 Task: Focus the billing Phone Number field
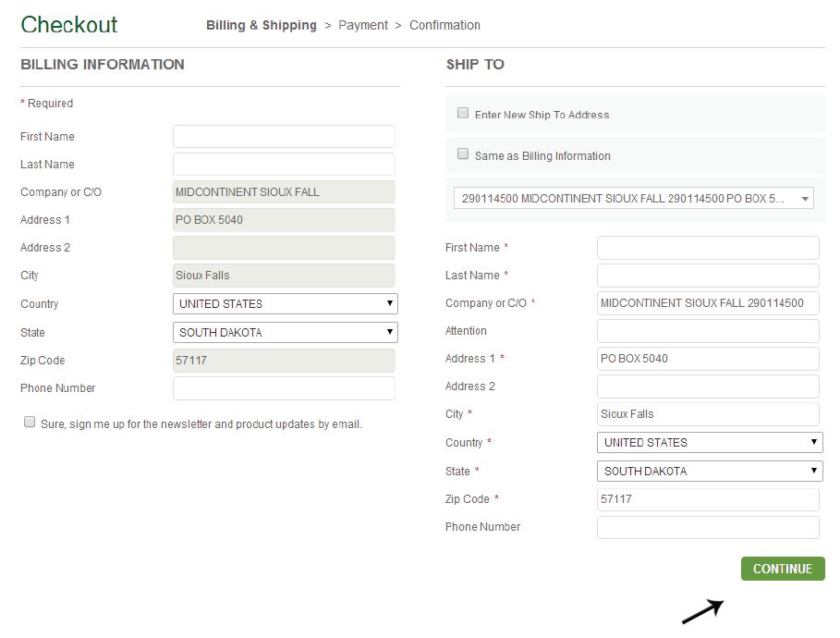coord(284,388)
